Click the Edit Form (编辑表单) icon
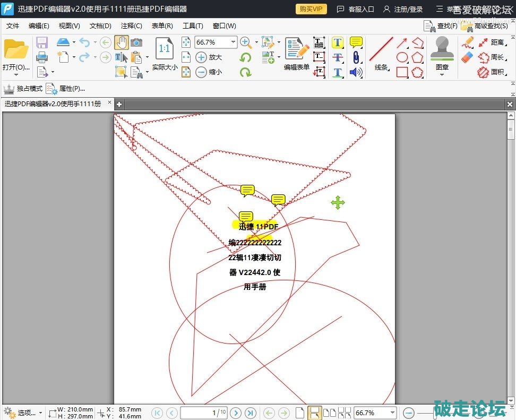 pos(296,53)
